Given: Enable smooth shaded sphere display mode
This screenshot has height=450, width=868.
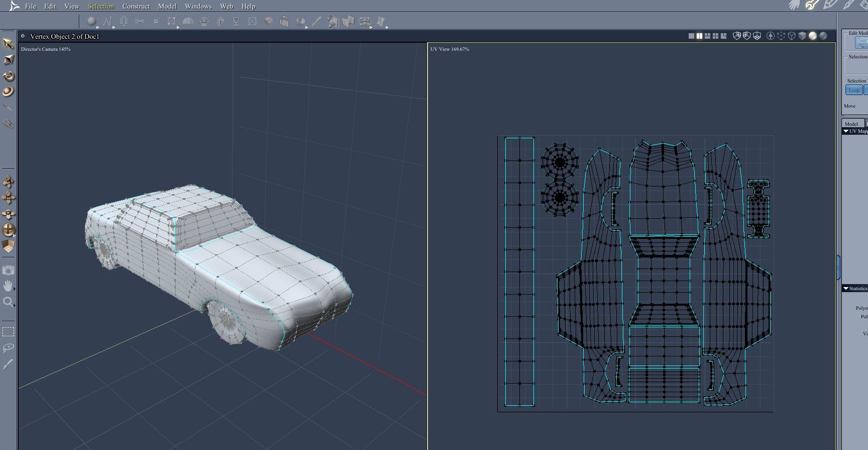Looking at the screenshot, I should [x=813, y=36].
